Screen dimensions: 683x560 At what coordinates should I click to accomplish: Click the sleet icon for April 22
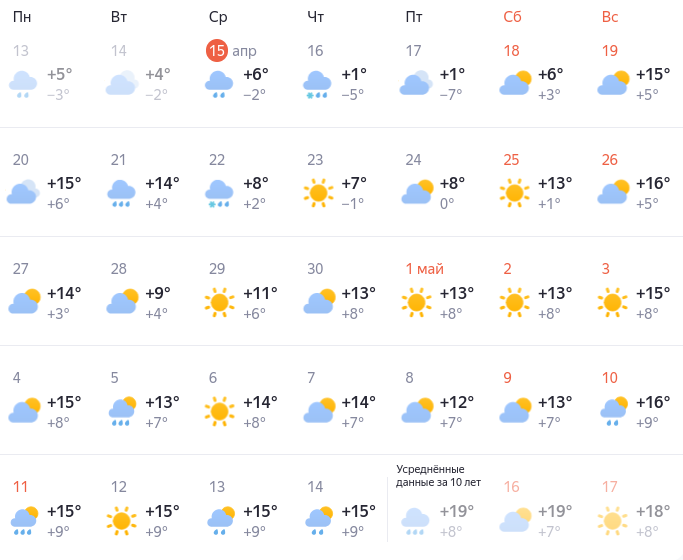click(x=220, y=192)
